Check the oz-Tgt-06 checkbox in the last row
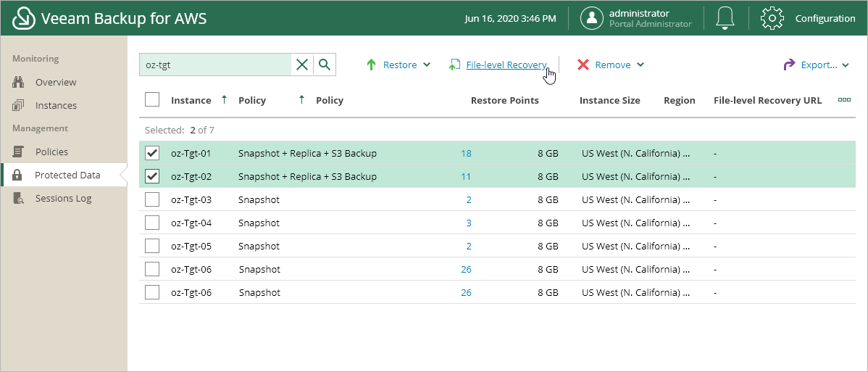The height and width of the screenshot is (372, 868). (151, 292)
